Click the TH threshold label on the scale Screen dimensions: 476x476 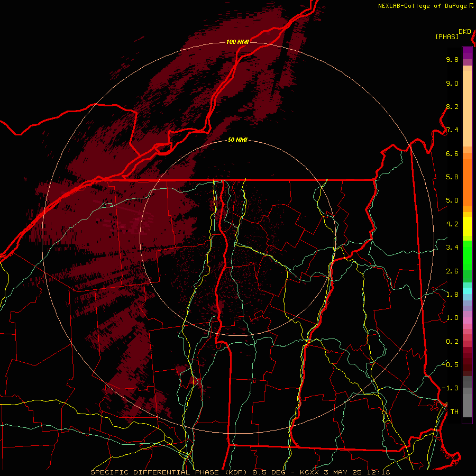[x=454, y=412]
